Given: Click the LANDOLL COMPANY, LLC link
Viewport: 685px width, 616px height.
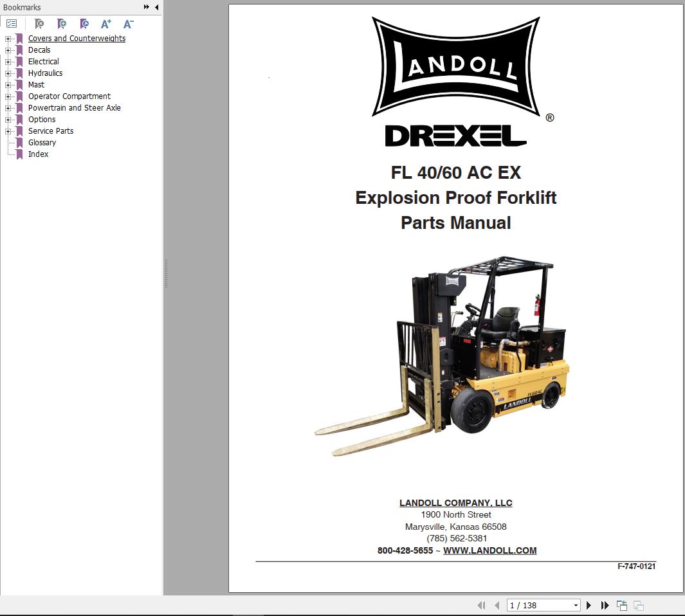Looking at the screenshot, I should pos(455,503).
